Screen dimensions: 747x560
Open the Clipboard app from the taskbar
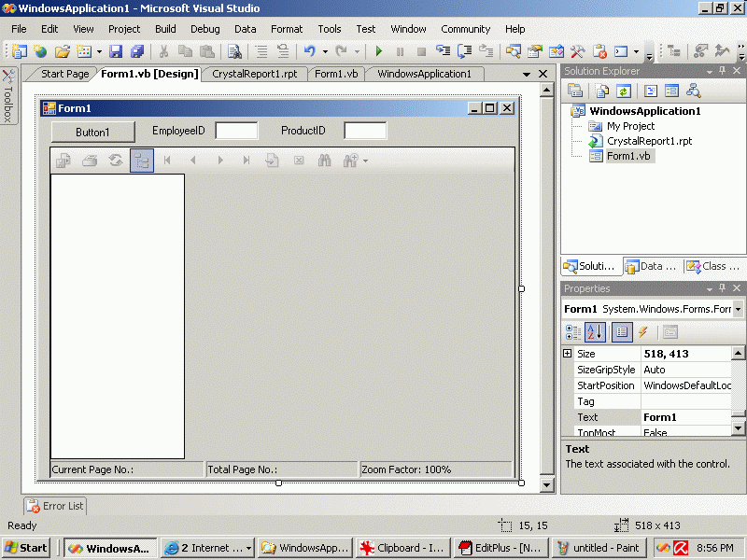click(x=402, y=548)
